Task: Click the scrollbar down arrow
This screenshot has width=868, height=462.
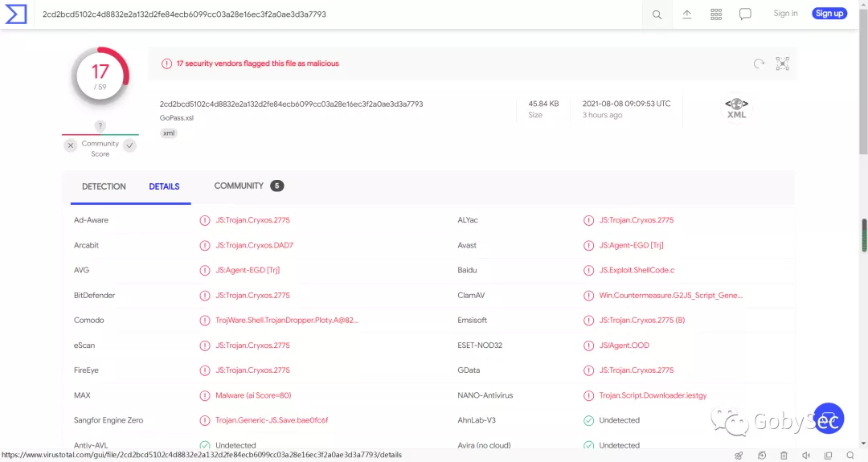Action: (863, 444)
